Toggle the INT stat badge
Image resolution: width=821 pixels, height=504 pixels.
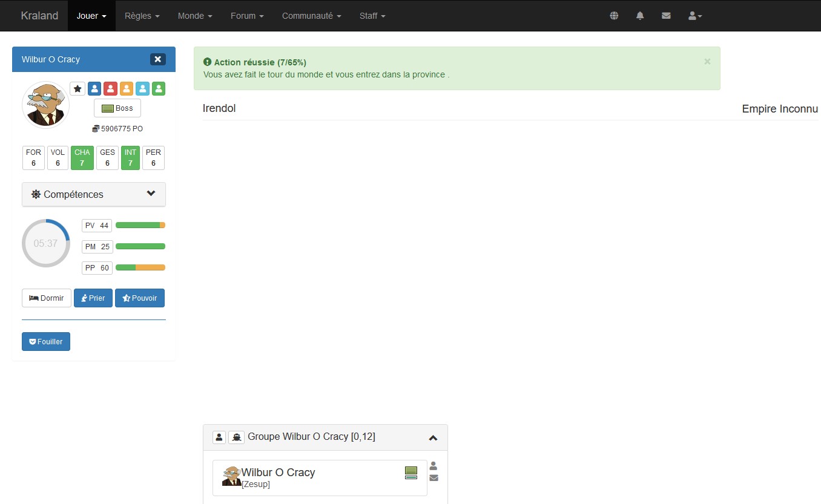pos(130,158)
